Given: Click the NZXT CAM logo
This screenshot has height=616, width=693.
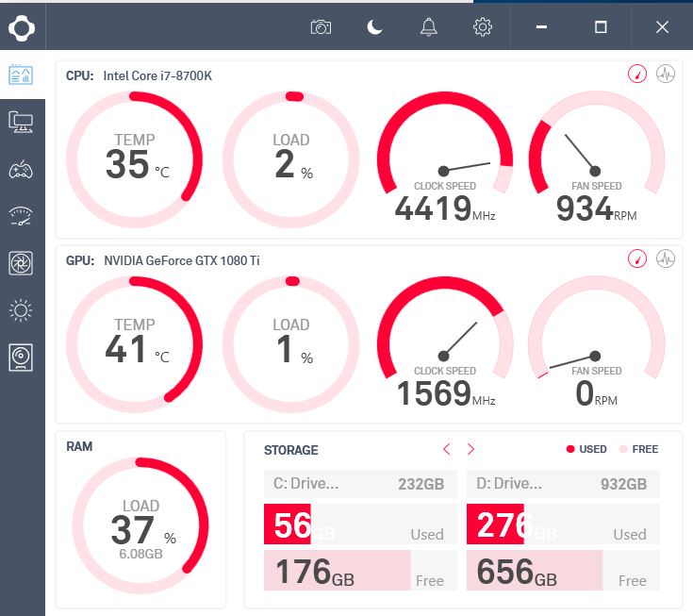Looking at the screenshot, I should (22, 28).
